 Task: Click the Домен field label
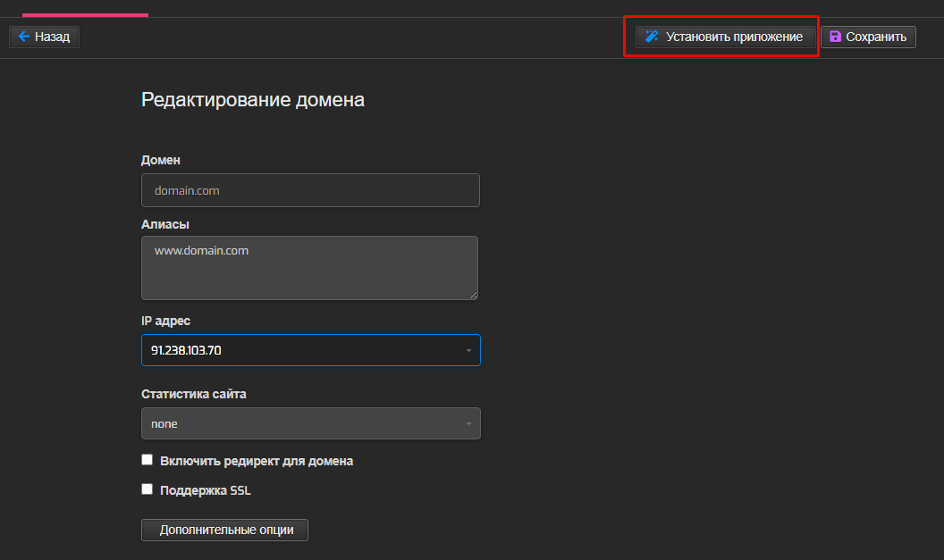(x=161, y=160)
